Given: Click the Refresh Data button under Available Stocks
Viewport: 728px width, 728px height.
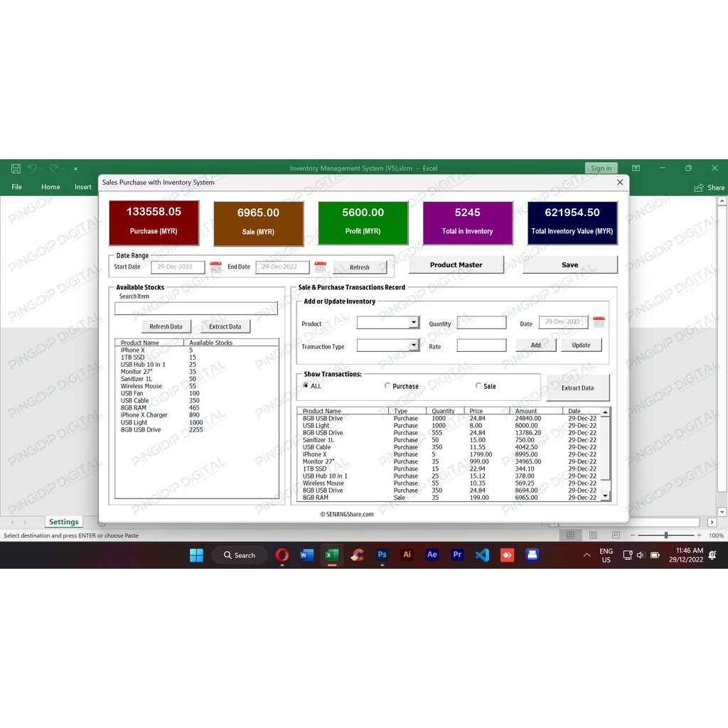Looking at the screenshot, I should (166, 326).
